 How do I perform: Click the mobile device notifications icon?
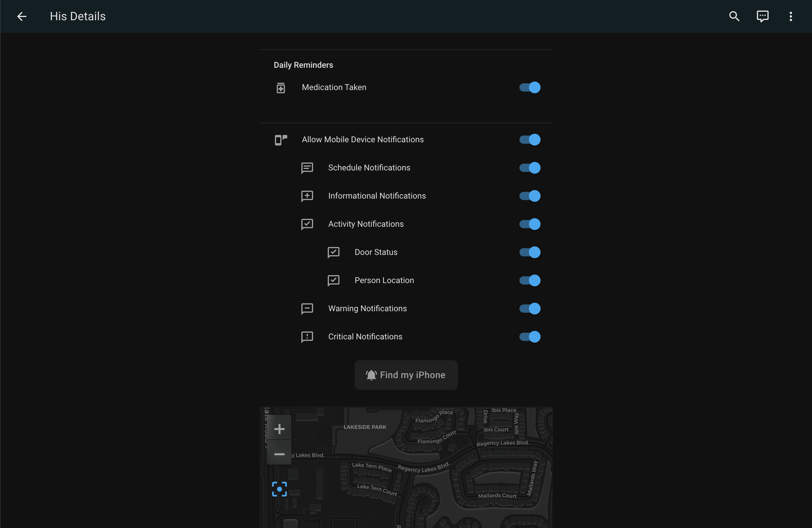pyautogui.click(x=281, y=140)
